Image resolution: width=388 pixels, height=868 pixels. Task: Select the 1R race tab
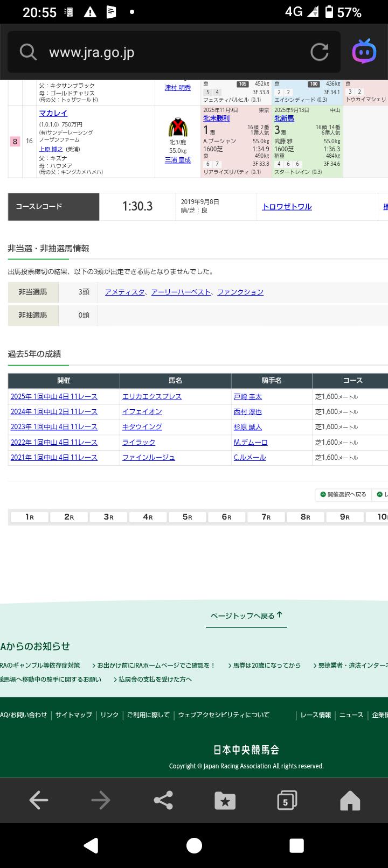30,517
